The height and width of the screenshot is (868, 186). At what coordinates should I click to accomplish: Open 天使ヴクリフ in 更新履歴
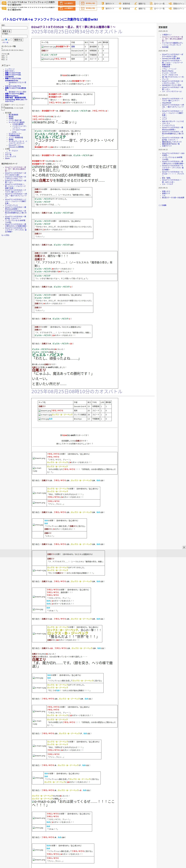point(167,146)
